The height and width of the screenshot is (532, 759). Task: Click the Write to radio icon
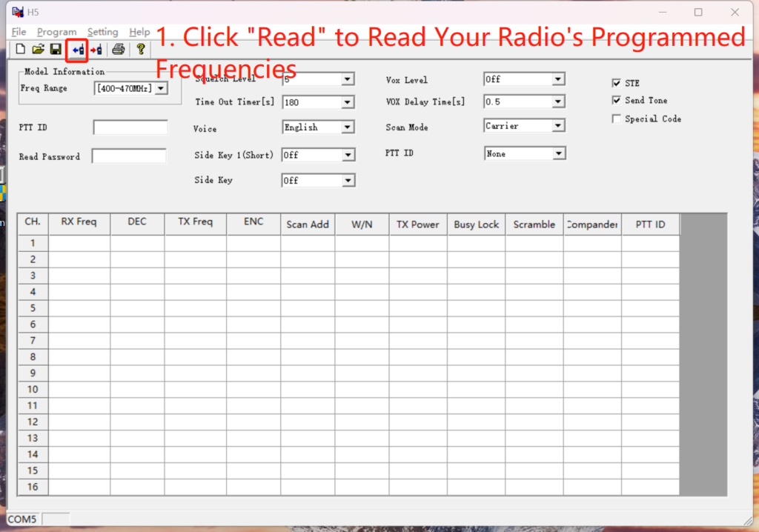tap(96, 50)
